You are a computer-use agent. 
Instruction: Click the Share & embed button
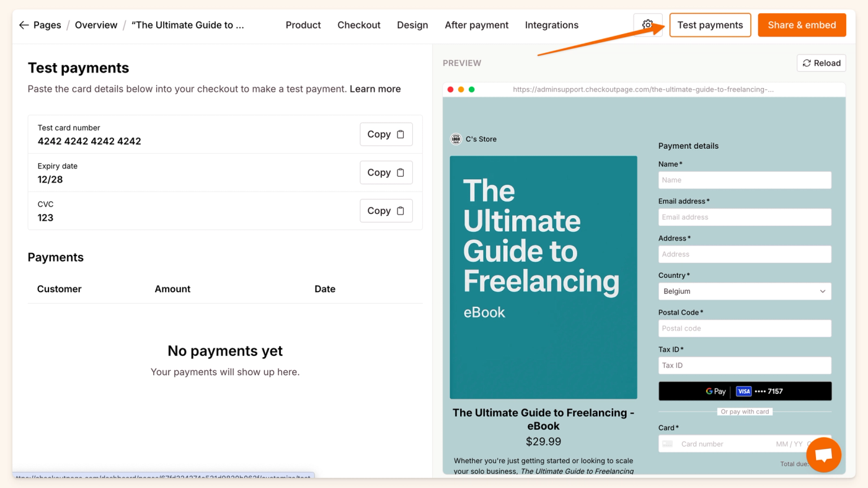tap(802, 25)
